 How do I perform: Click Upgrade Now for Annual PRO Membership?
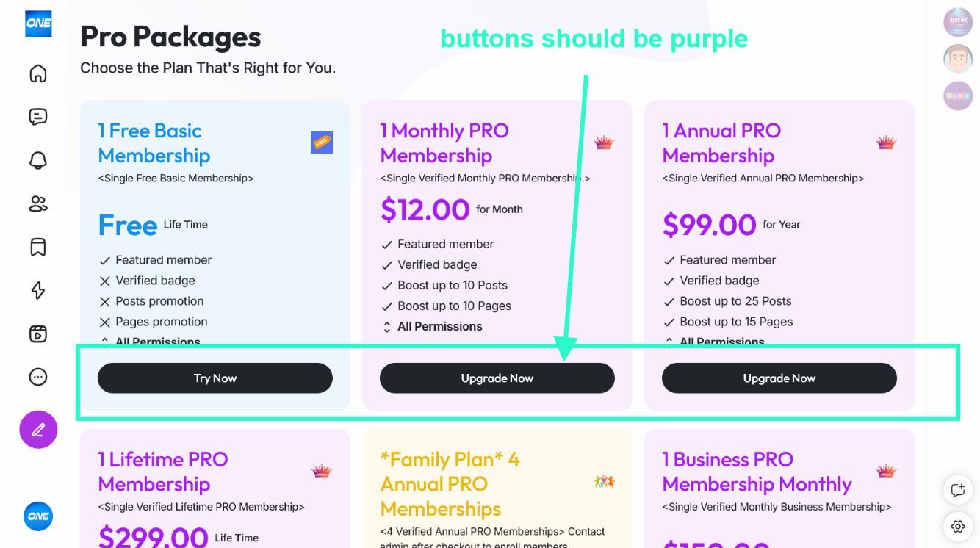[779, 378]
